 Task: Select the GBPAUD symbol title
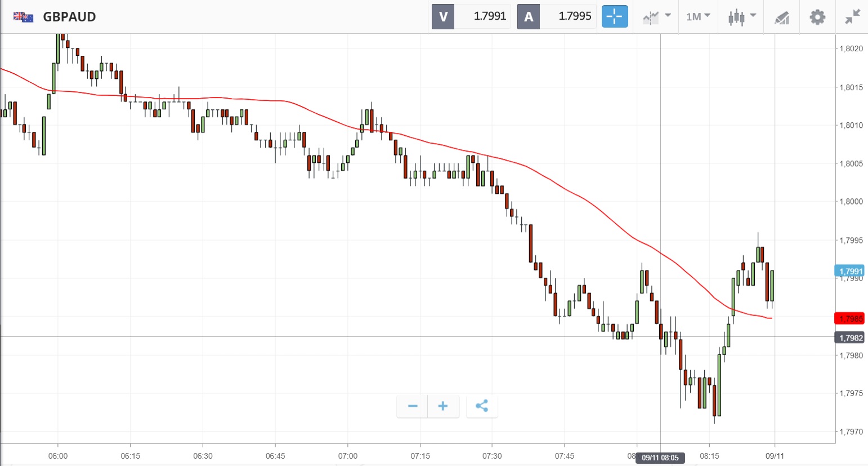[69, 17]
